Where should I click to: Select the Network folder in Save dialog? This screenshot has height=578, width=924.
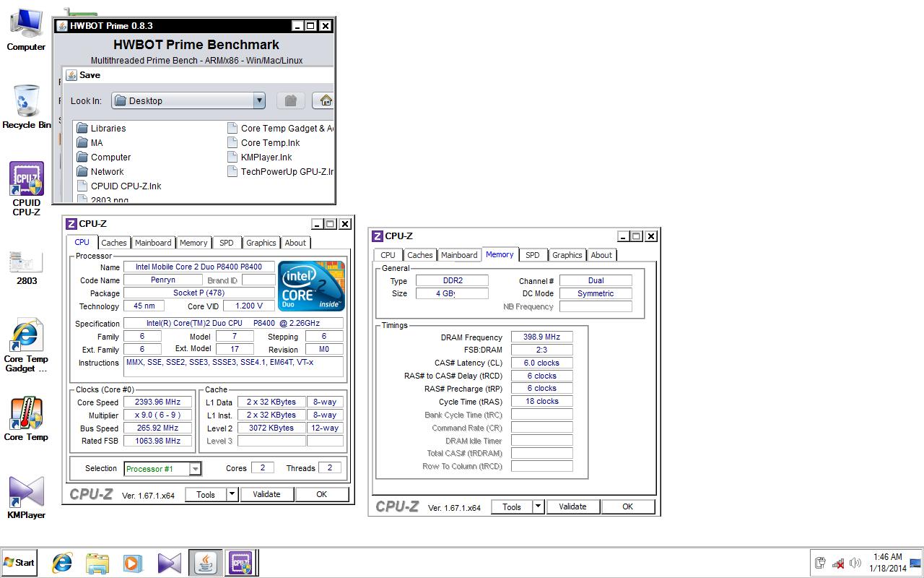100,172
